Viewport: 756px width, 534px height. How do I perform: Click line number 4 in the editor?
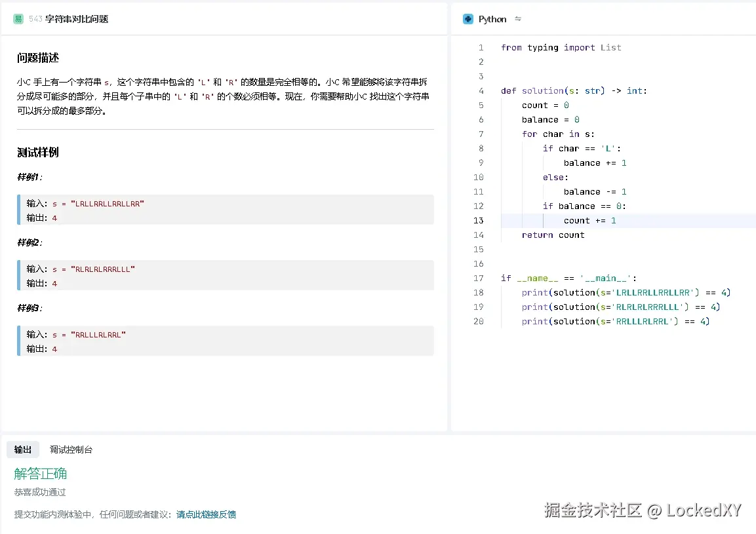(481, 90)
